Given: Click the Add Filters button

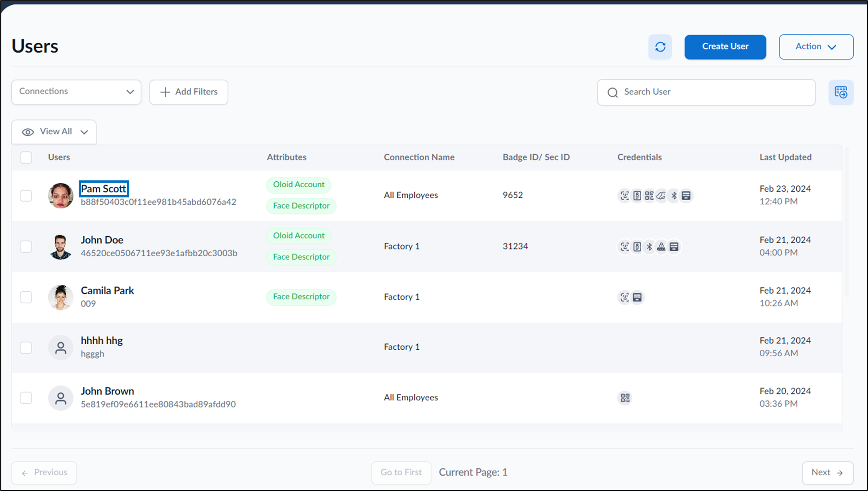Looking at the screenshot, I should pos(189,92).
